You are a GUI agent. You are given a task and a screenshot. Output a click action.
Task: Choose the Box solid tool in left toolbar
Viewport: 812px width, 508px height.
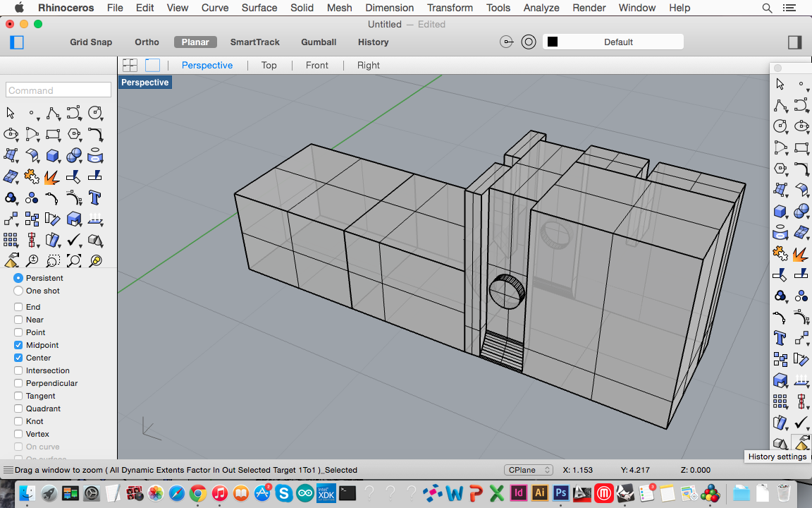tap(52, 155)
